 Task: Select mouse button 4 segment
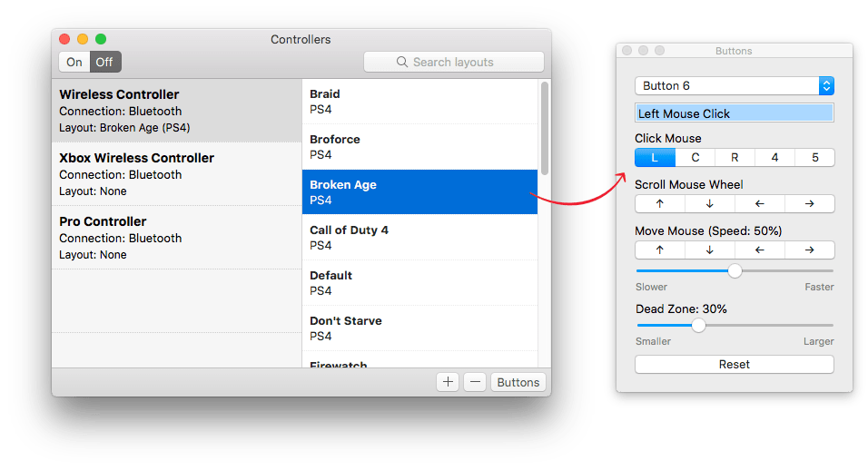[775, 158]
